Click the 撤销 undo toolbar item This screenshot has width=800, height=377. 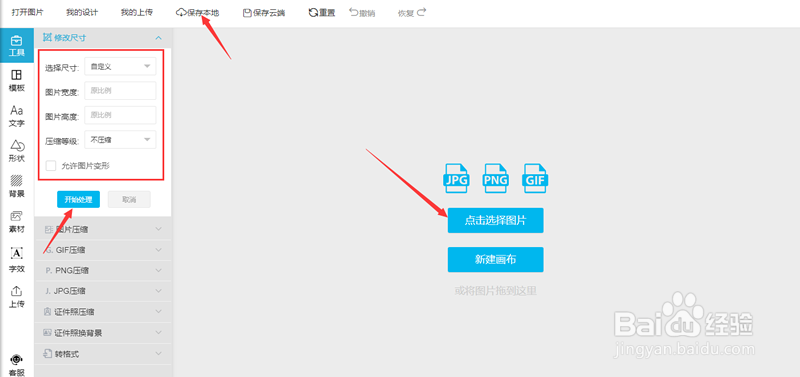coord(362,13)
